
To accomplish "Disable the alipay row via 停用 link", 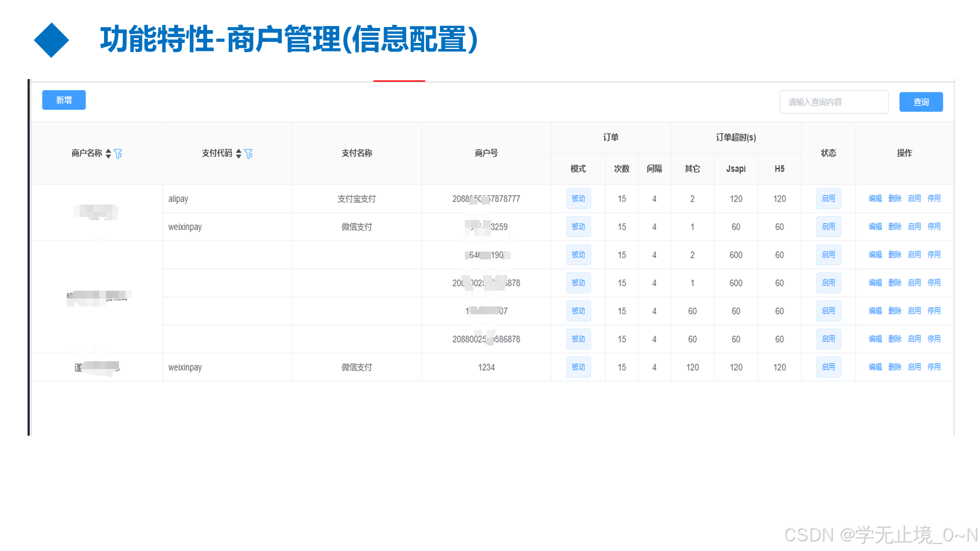I will pyautogui.click(x=934, y=198).
